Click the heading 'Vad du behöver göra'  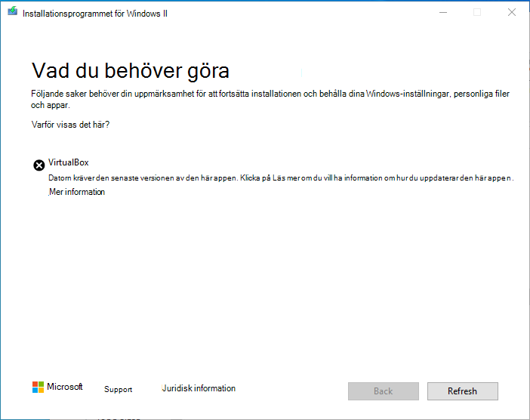click(131, 71)
